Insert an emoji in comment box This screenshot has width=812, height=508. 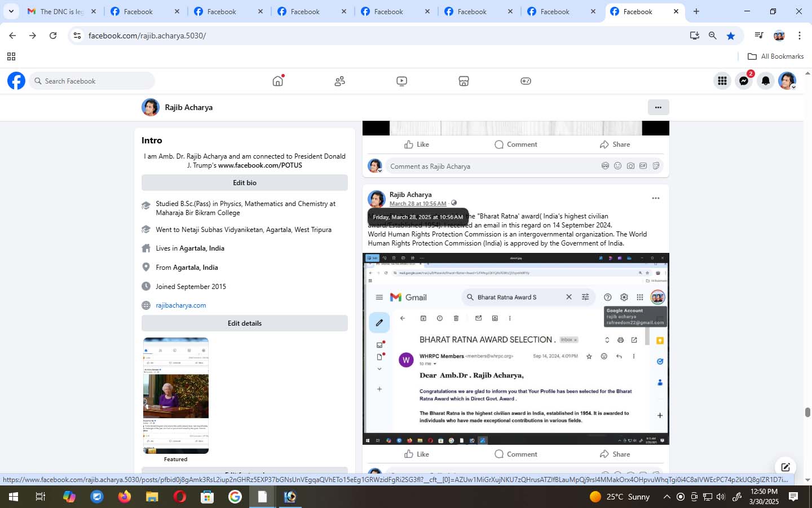click(x=617, y=166)
